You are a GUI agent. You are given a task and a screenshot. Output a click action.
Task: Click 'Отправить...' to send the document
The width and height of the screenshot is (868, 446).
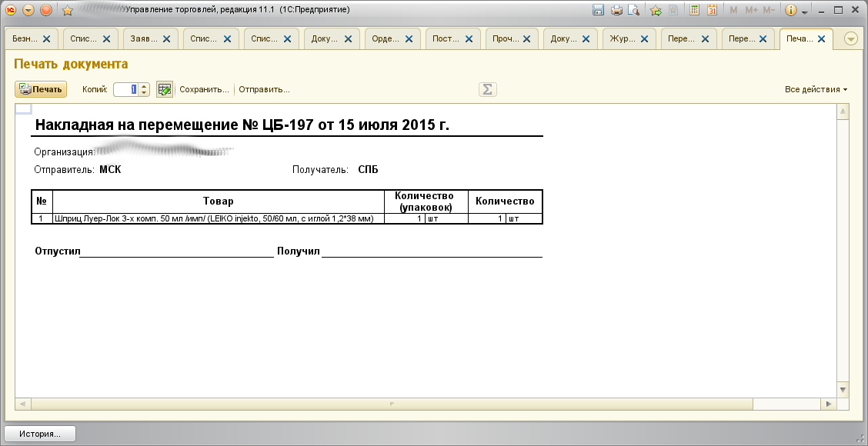(264, 89)
